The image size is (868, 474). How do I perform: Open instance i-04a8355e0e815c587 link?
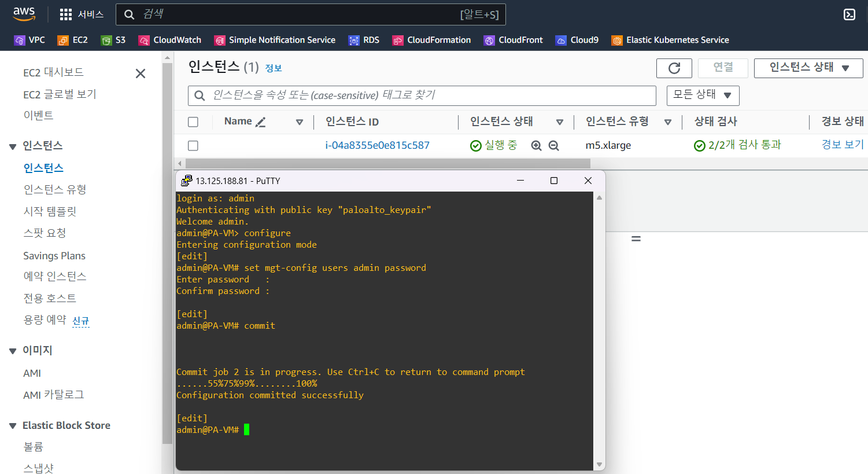377,146
